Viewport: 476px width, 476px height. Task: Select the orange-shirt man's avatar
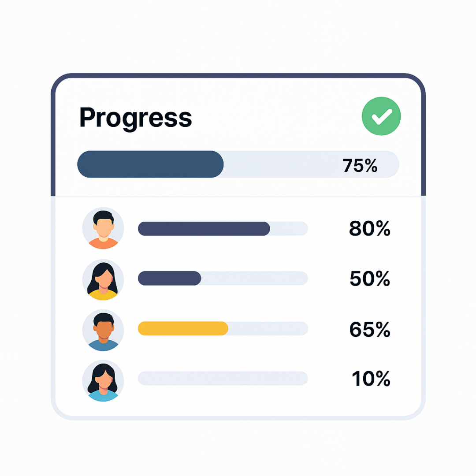(x=103, y=228)
